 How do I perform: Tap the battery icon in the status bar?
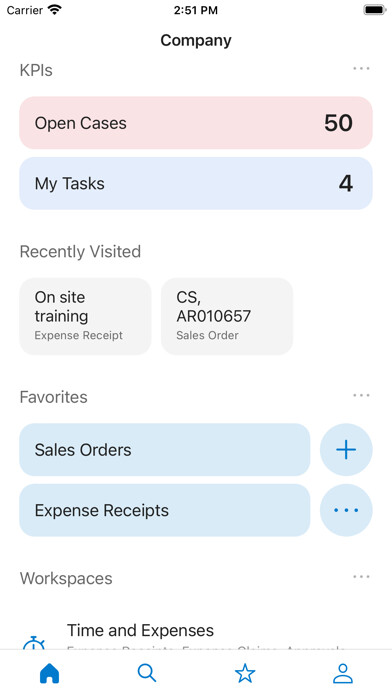pos(375,10)
